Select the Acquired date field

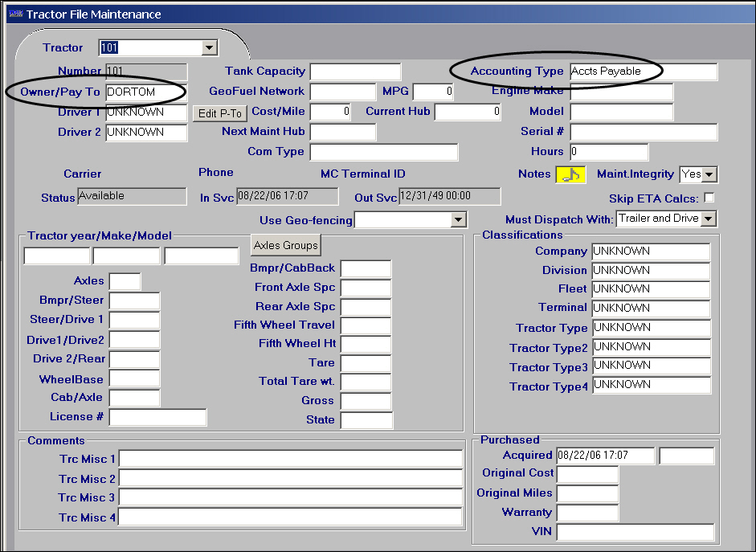(606, 456)
